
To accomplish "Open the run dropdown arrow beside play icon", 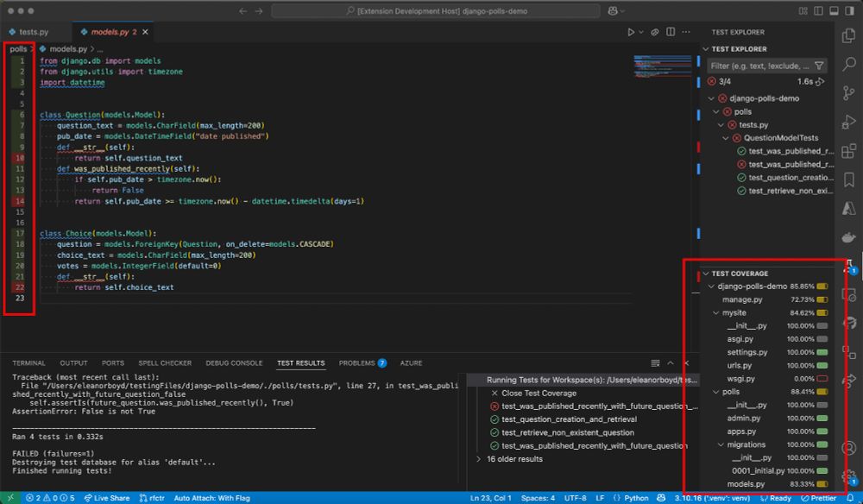I will (x=641, y=32).
